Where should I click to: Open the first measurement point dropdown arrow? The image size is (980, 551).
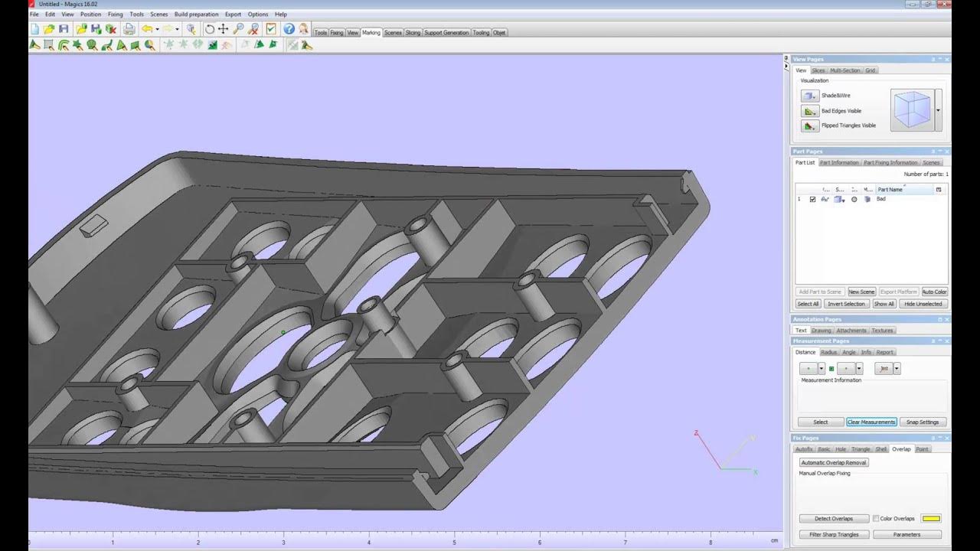(822, 368)
